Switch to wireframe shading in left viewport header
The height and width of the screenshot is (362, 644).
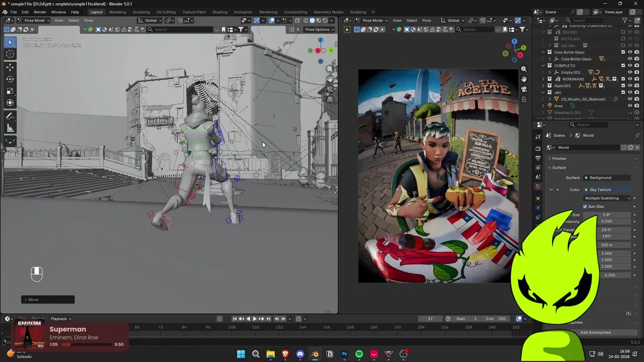point(305,21)
